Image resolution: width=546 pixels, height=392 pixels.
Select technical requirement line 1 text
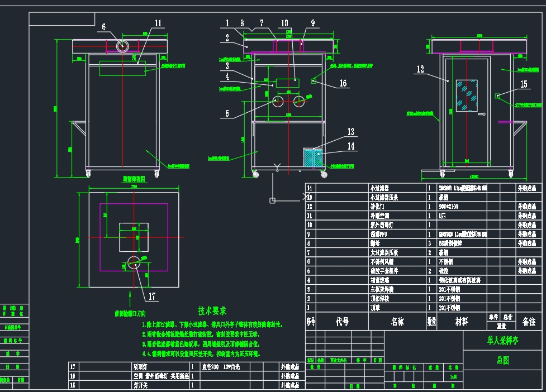[213, 325]
